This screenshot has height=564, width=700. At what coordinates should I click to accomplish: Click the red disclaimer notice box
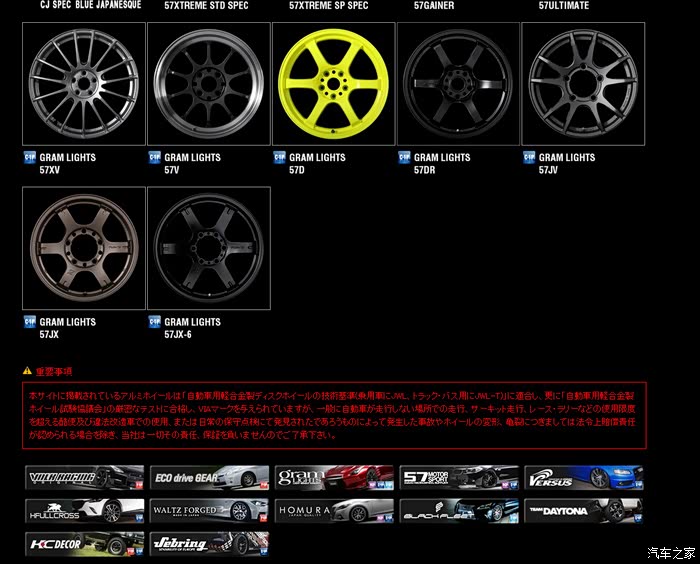334,415
